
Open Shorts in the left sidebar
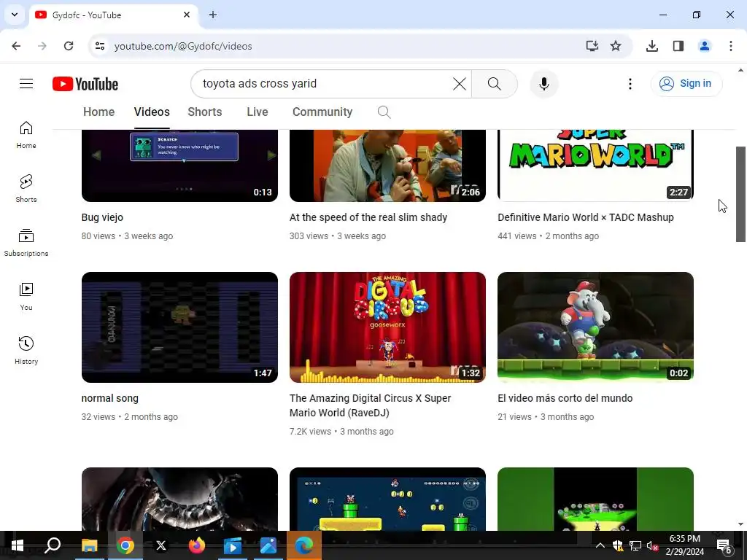click(x=26, y=189)
